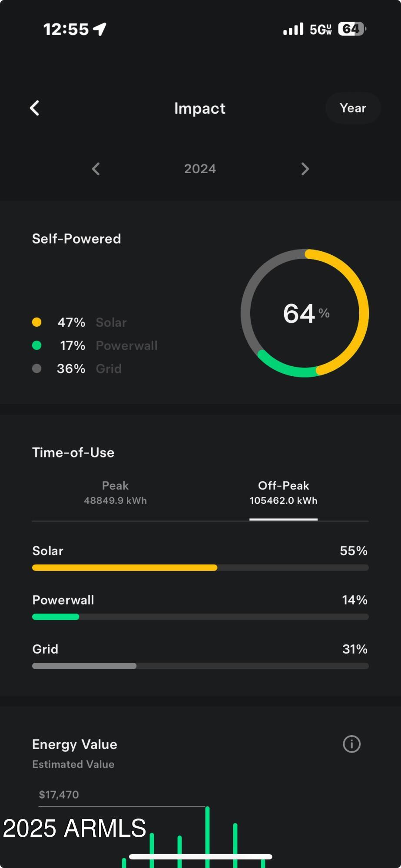Viewport: 401px width, 868px height.
Task: Advance to next year with right chevron
Action: tap(305, 169)
